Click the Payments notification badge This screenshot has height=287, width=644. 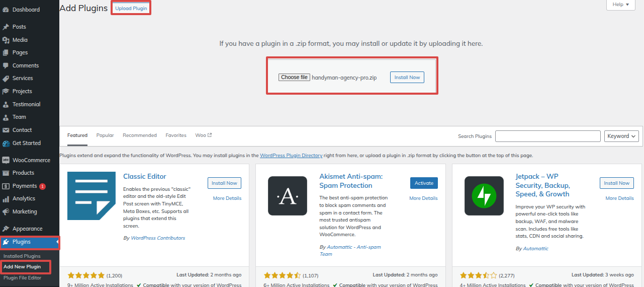43,186
